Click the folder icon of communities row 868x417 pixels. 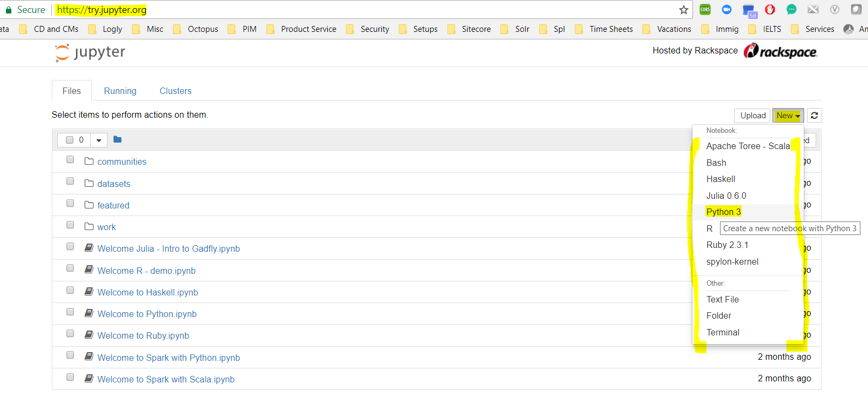click(89, 161)
